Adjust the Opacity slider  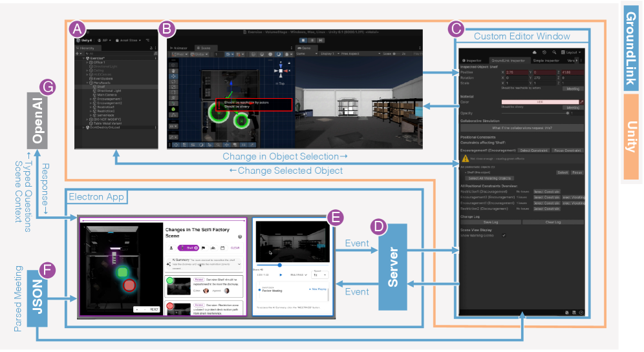tap(535, 113)
